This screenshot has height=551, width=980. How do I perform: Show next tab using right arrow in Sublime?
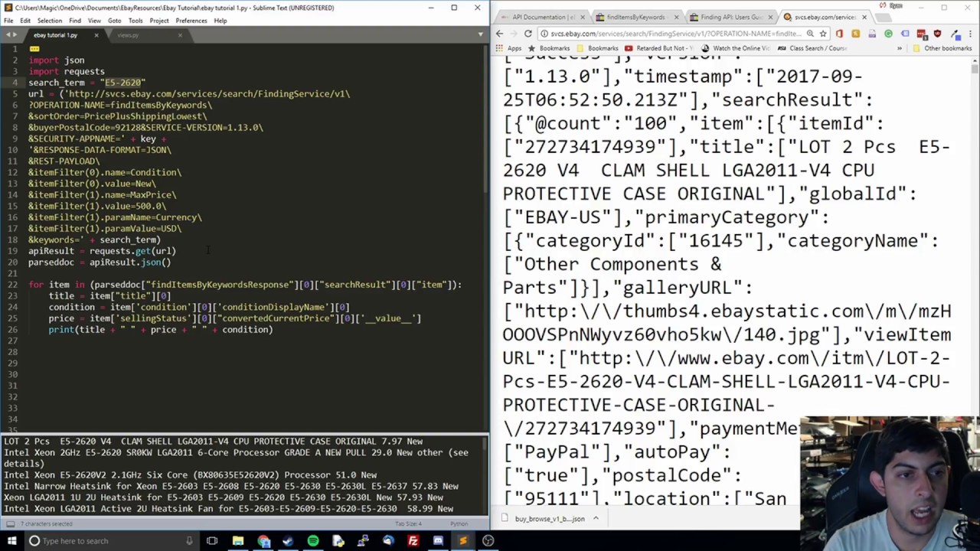pos(15,35)
